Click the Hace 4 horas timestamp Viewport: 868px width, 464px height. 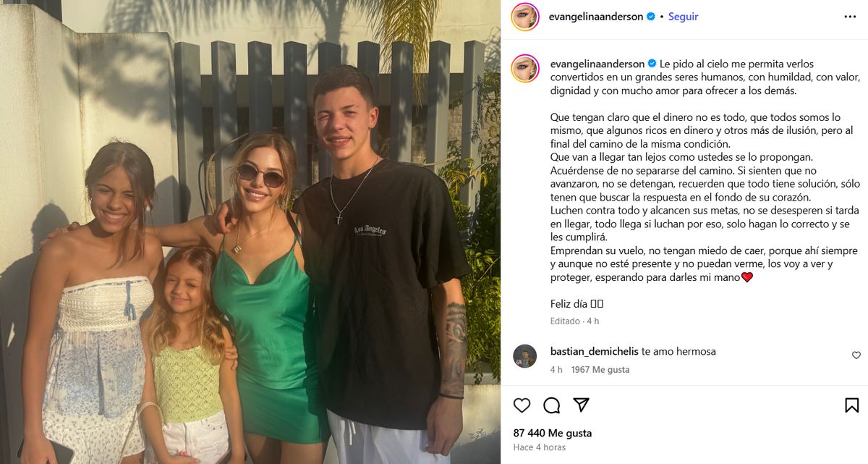540,447
